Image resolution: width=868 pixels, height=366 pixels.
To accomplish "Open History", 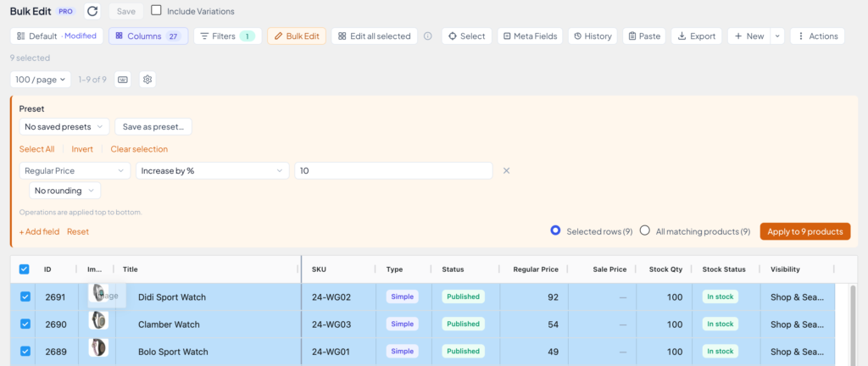I will coord(593,36).
